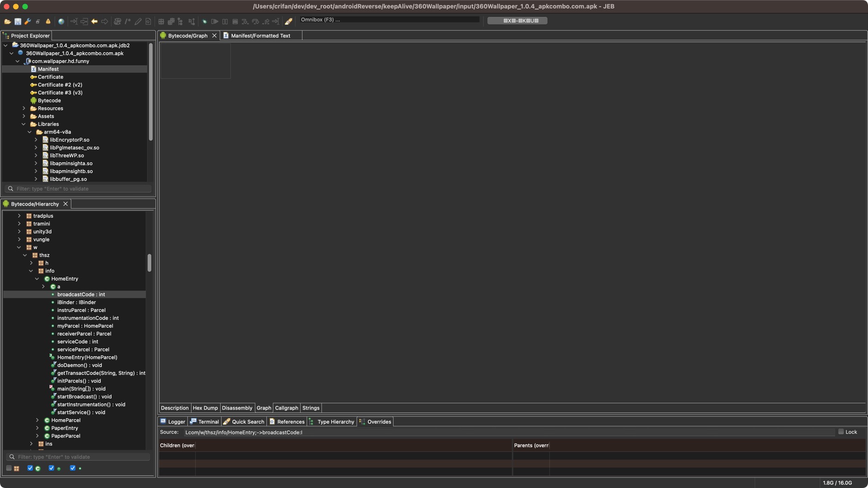Click the step over debugger icon
The width and height of the screenshot is (868, 488).
click(x=255, y=21)
